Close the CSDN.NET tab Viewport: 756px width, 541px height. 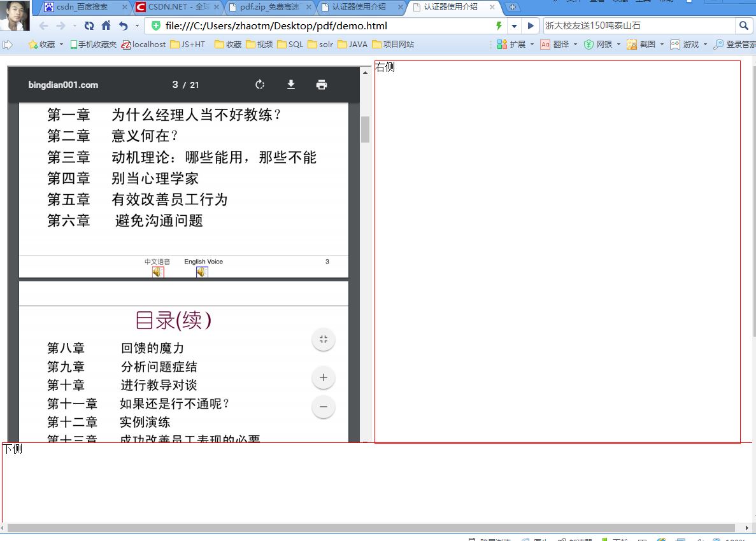[x=216, y=7]
